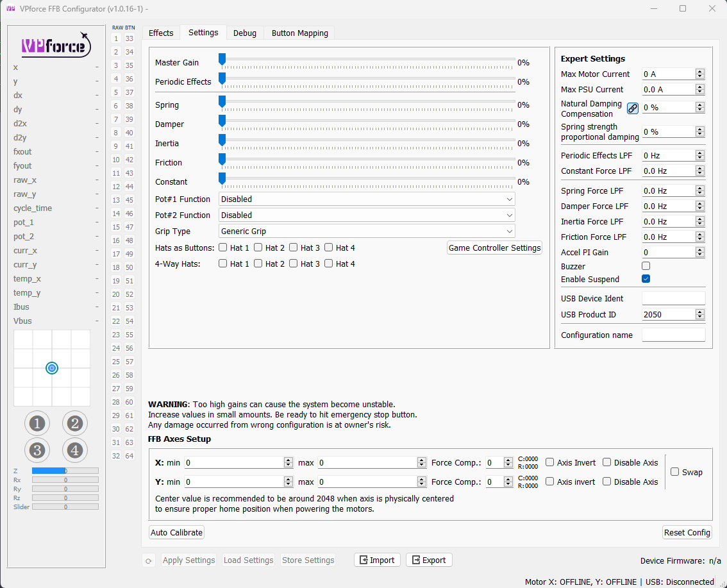This screenshot has height=588, width=727.
Task: Click raw button indicator 32
Action: tap(116, 456)
